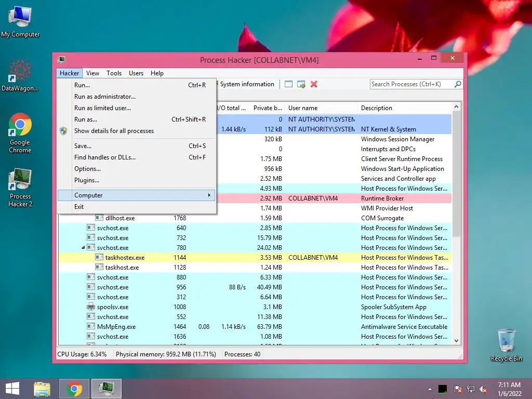Viewport: 532px width, 399px height.
Task: Click Physical memory status bar entry
Action: pyautogui.click(x=166, y=354)
